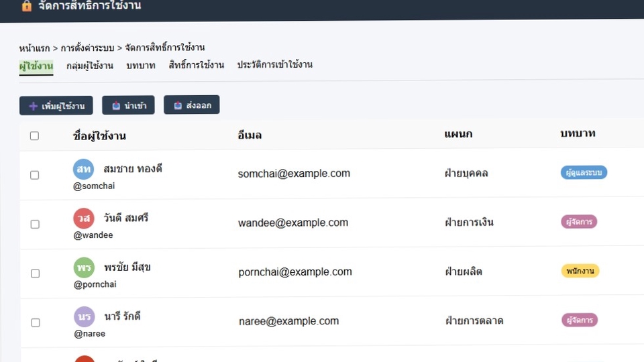
Task: Click the red วส avatar of วันดี สมศรี
Action: 84,219
